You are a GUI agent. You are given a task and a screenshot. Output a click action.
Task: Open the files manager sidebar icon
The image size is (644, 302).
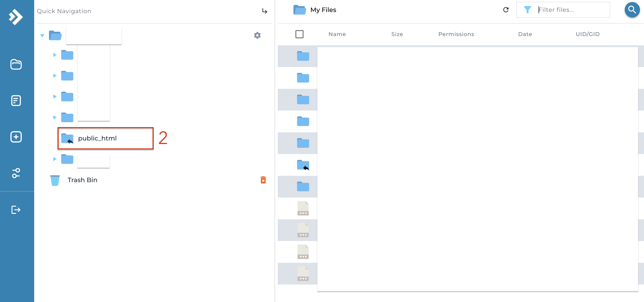point(16,65)
